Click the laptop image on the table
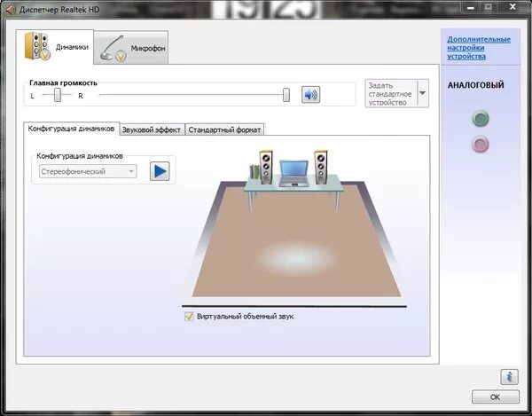 point(293,174)
